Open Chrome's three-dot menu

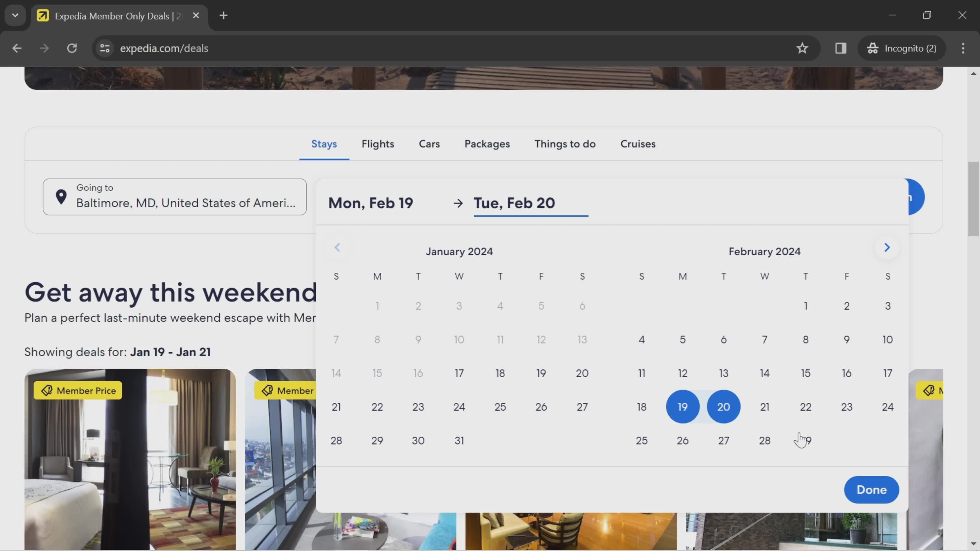tap(963, 48)
